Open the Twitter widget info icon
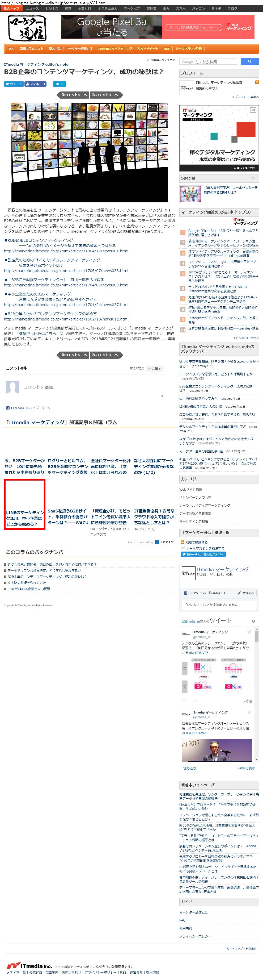 tap(253, 621)
